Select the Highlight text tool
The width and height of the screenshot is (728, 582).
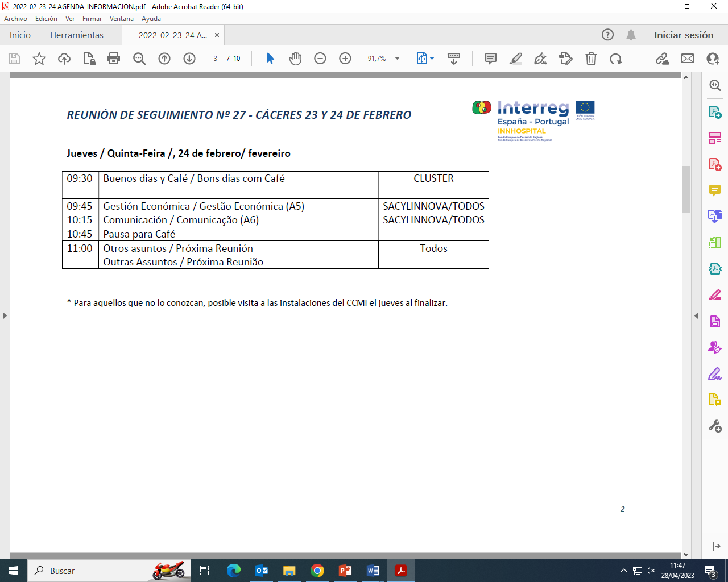(x=516, y=59)
